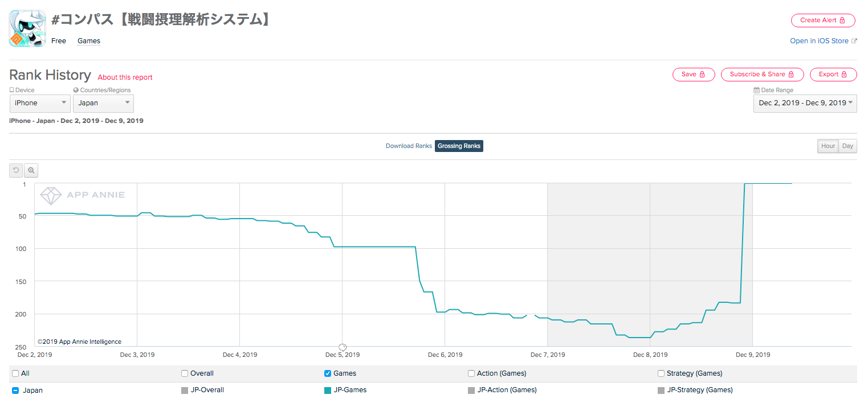This screenshot has height=411, width=868.
Task: Click the Dec 5 timeline event marker
Action: pyautogui.click(x=343, y=347)
